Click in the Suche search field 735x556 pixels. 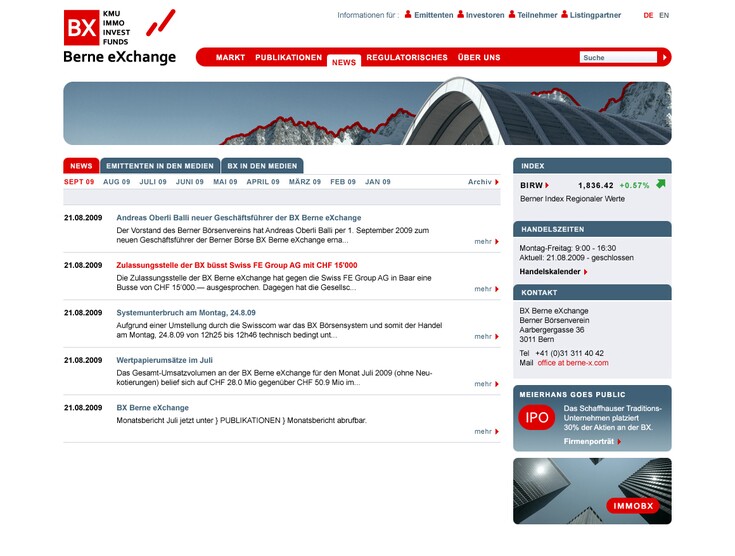(x=618, y=57)
